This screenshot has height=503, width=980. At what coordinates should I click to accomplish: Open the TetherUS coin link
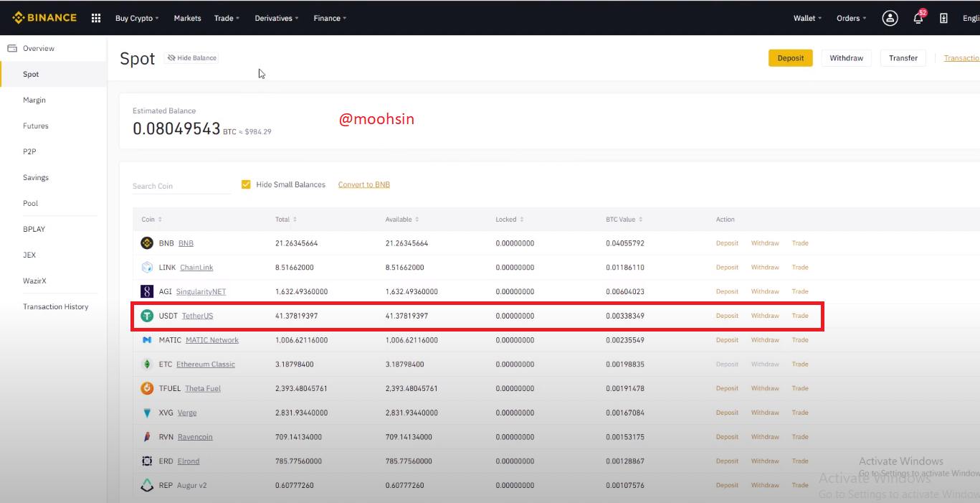coord(197,316)
